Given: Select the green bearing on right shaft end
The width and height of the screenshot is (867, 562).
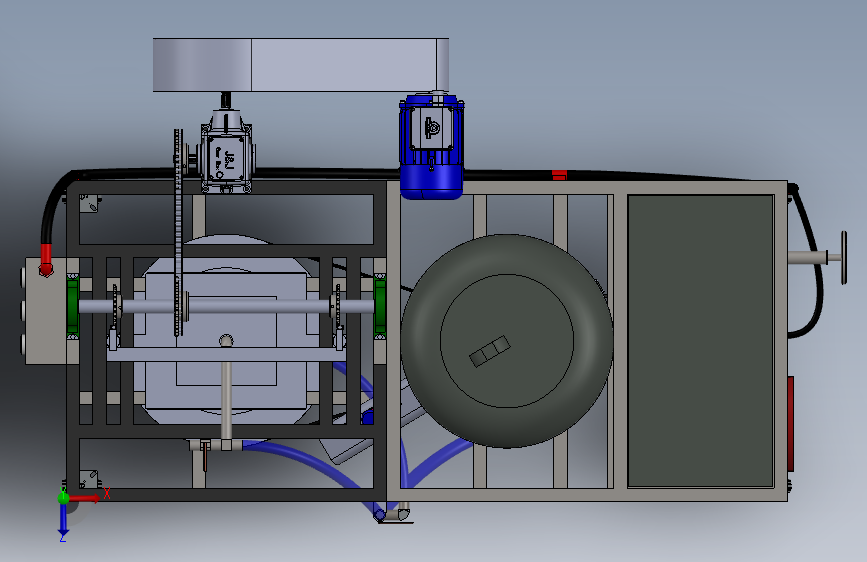Looking at the screenshot, I should click(380, 306).
